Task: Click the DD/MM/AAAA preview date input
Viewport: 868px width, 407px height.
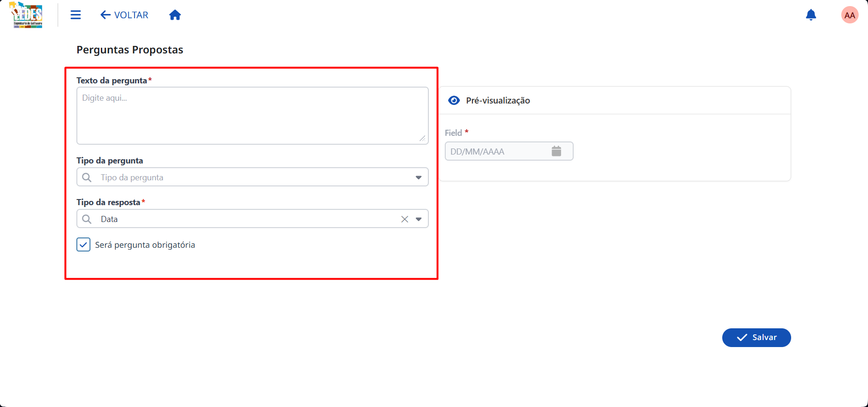Action: (x=509, y=151)
